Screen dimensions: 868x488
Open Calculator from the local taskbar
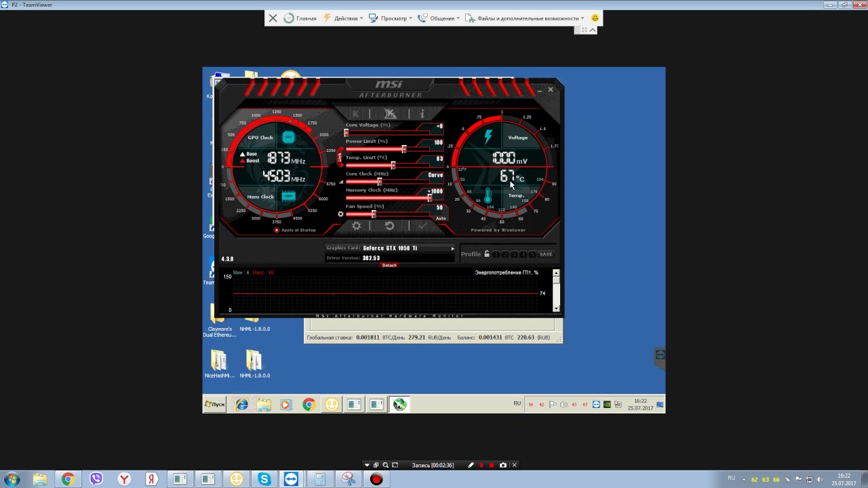[319, 479]
